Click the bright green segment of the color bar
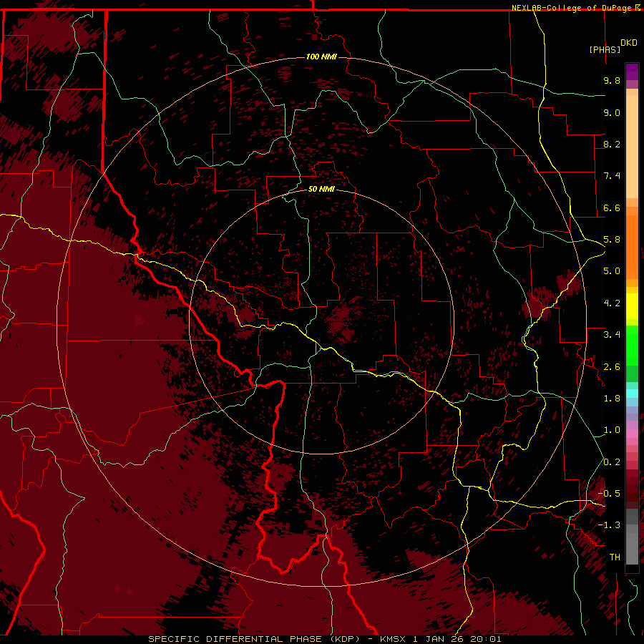The image size is (644, 644). pos(632,345)
